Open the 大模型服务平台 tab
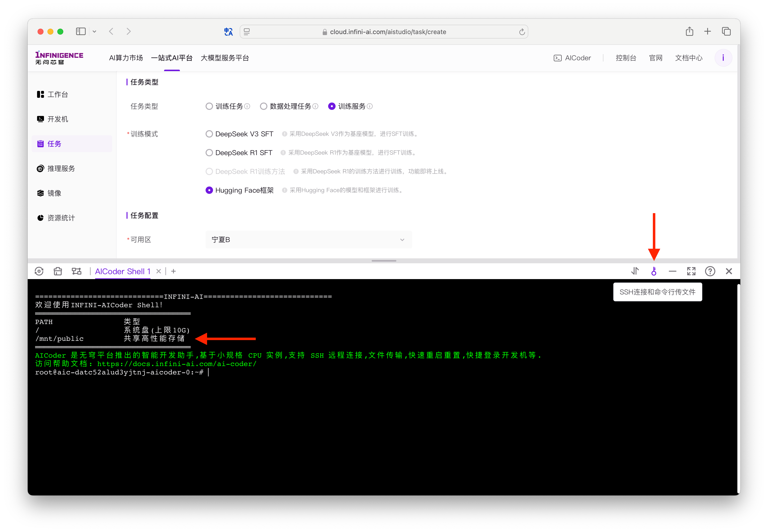 pyautogui.click(x=225, y=58)
